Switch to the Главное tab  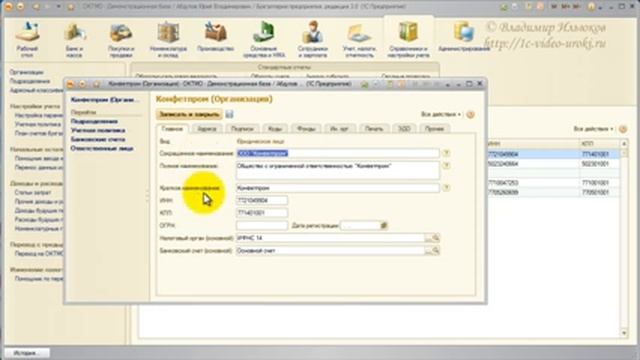(x=172, y=129)
